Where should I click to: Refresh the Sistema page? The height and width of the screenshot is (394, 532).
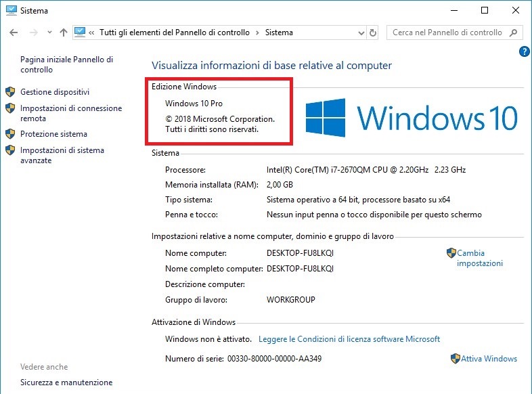click(x=373, y=33)
